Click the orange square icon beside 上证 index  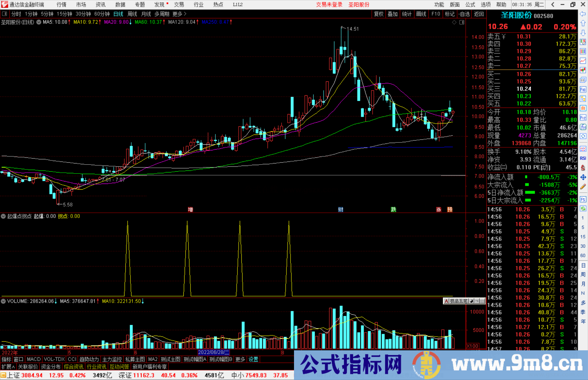pyautogui.click(x=3, y=375)
